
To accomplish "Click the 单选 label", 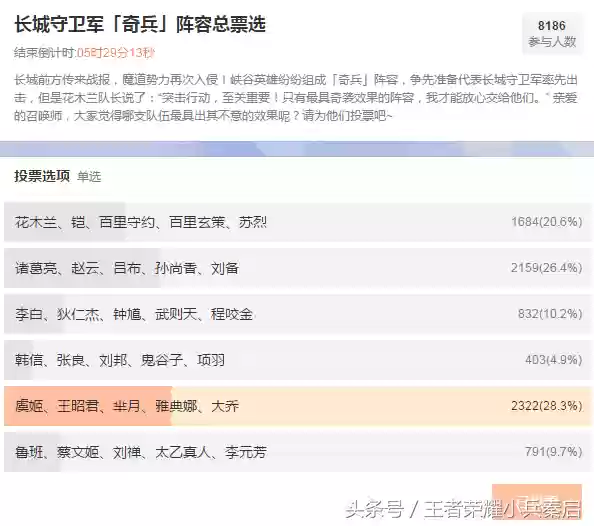I will 89,177.
